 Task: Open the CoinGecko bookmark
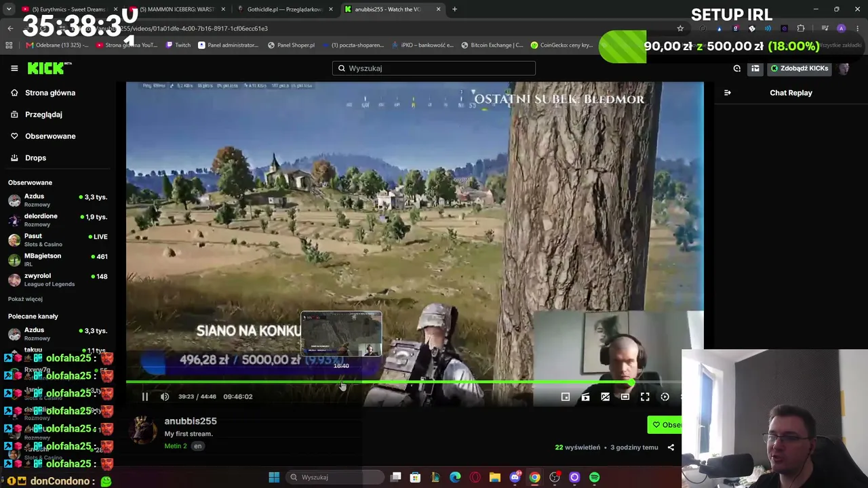[x=561, y=45]
